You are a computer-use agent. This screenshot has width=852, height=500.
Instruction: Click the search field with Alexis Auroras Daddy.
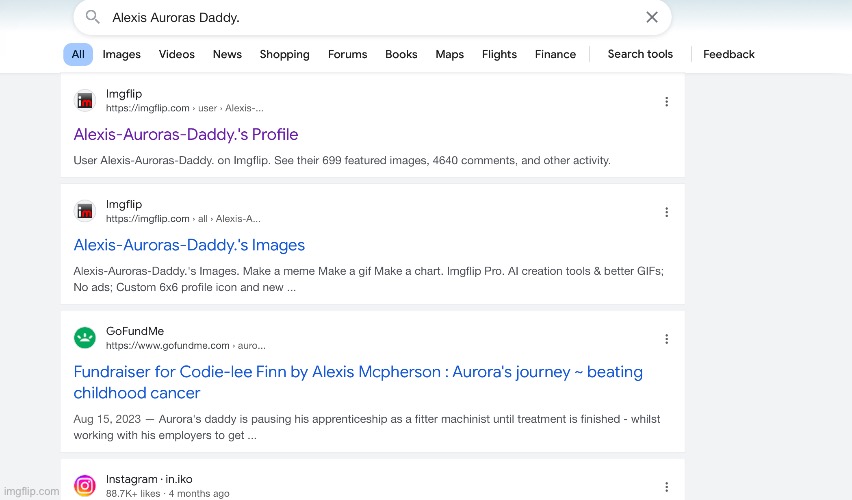point(372,17)
